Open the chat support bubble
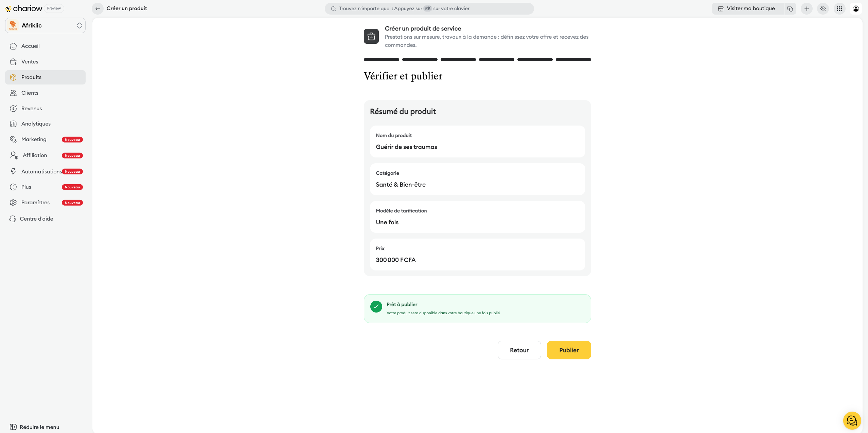Viewport: 868px width, 433px height. click(852, 420)
